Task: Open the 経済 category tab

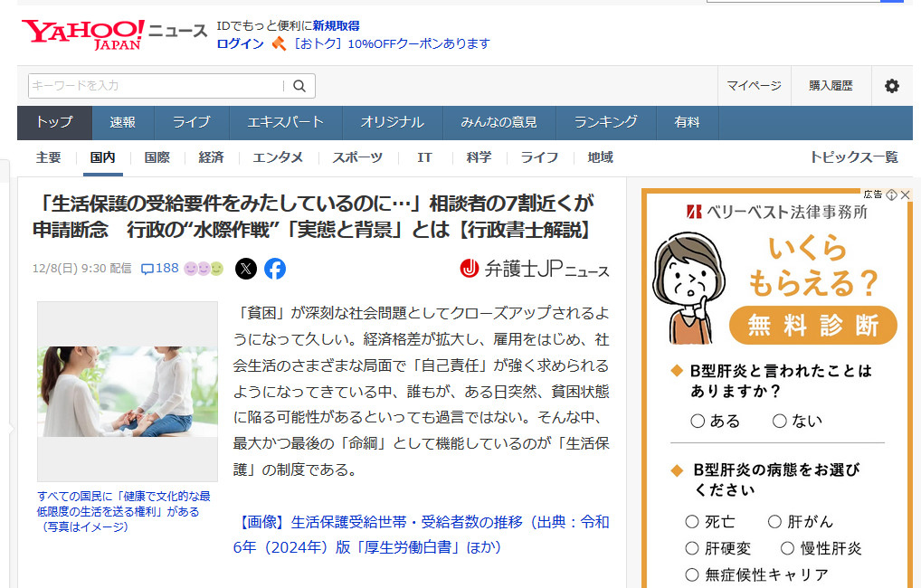Action: pos(211,157)
